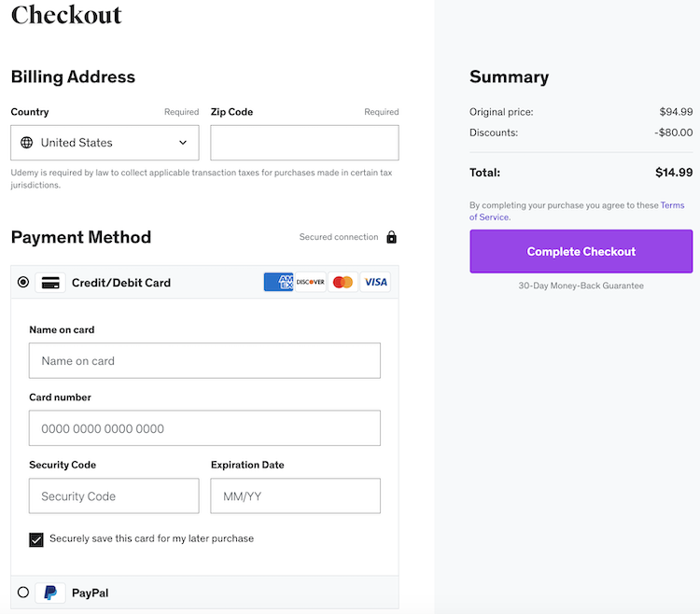
Task: Click the secured connection padlock icon
Action: (391, 237)
